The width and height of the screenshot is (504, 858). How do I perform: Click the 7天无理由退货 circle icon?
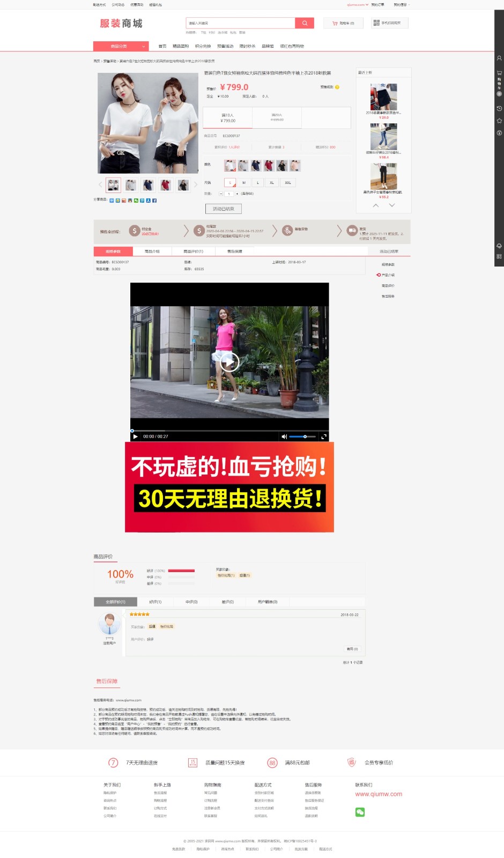(113, 763)
